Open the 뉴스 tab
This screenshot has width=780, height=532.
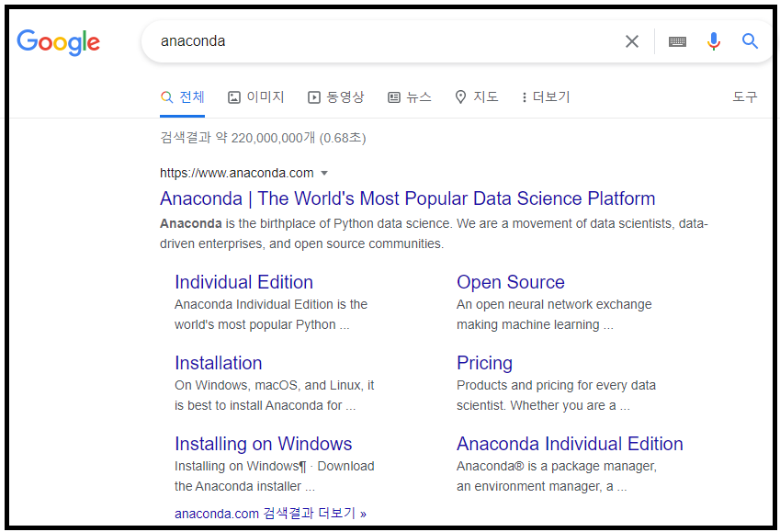click(410, 96)
